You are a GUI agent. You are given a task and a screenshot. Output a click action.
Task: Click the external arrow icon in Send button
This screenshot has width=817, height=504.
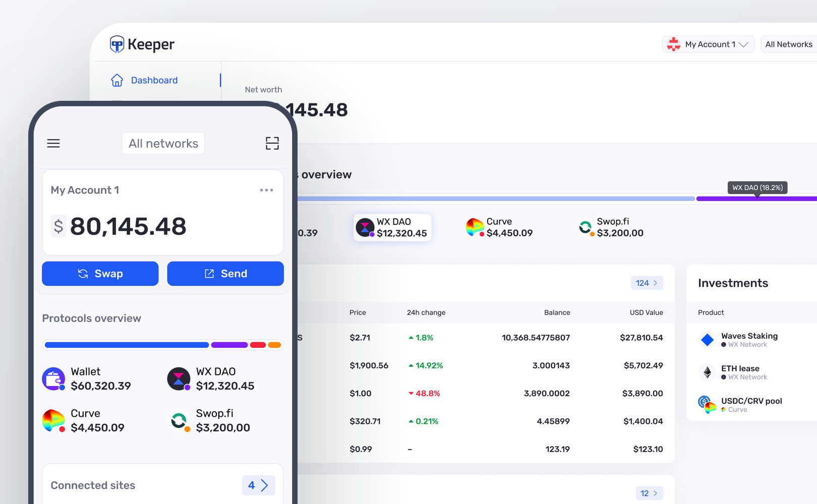209,274
